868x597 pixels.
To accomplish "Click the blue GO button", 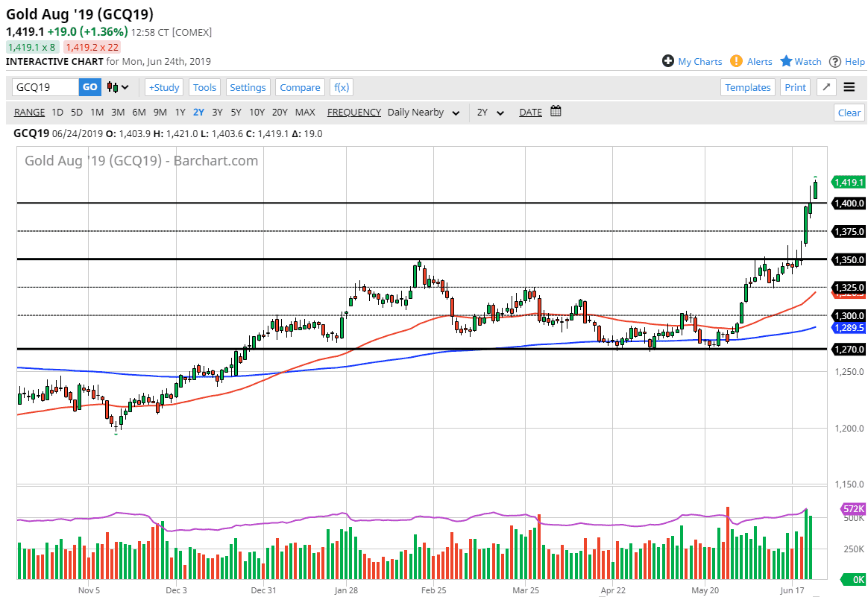I will 89,87.
